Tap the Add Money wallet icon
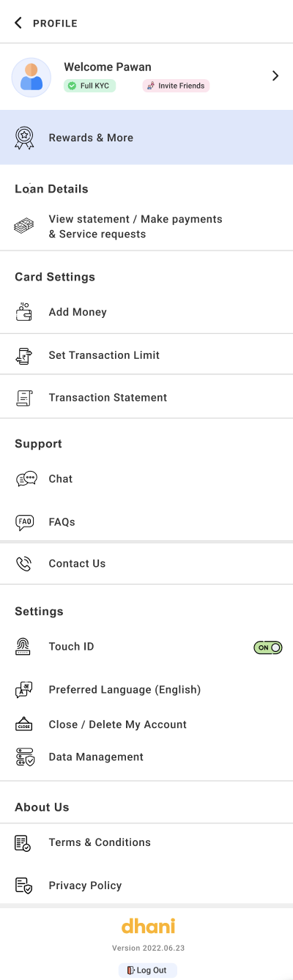Viewport: 293px width, 980px height. (24, 312)
